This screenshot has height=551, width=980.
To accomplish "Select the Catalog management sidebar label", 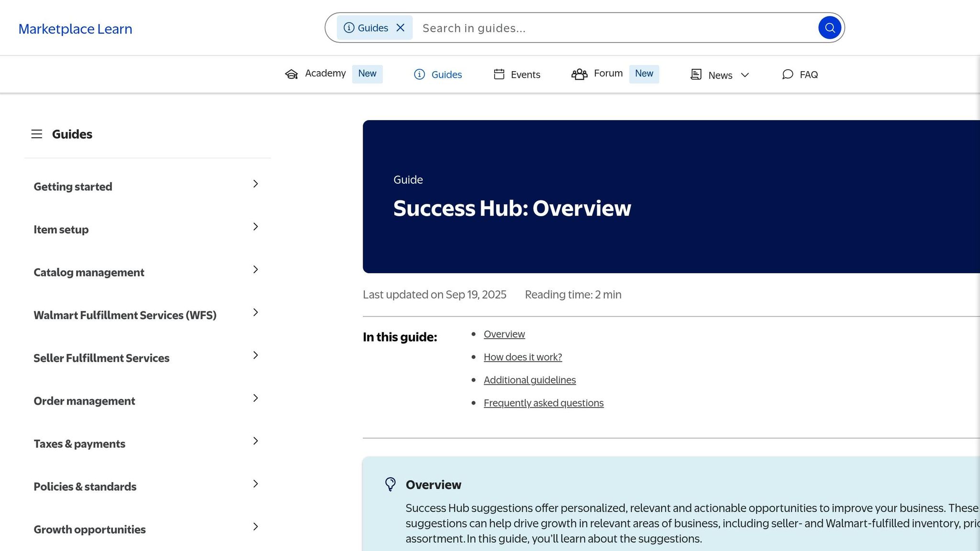I will pyautogui.click(x=89, y=272).
